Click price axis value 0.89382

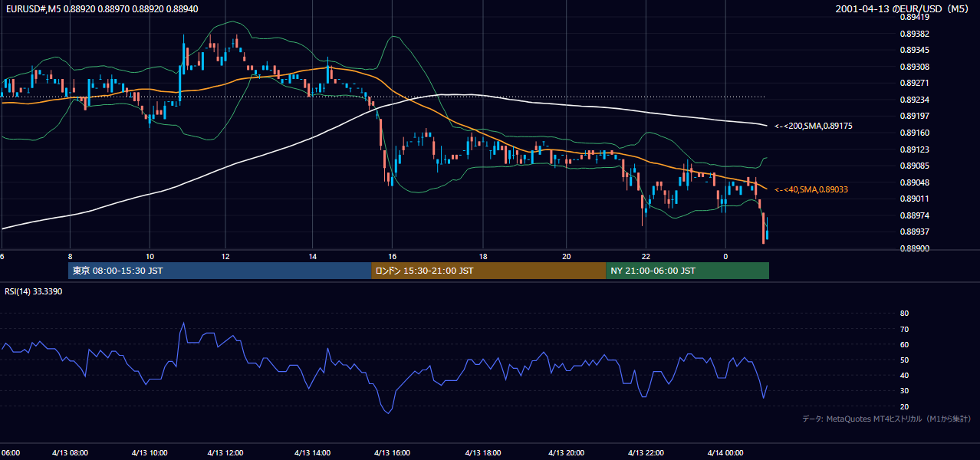coord(914,34)
